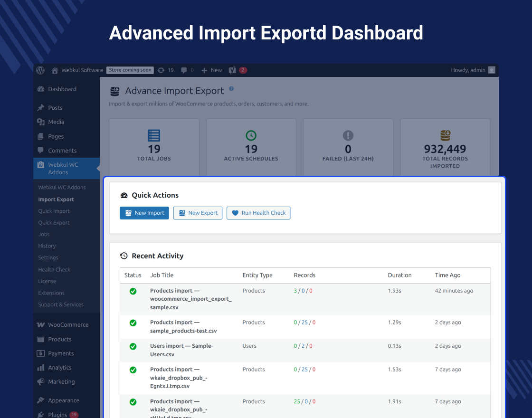Image resolution: width=532 pixels, height=418 pixels.
Task: Click the Media icon in sidebar
Action: pyautogui.click(x=41, y=122)
